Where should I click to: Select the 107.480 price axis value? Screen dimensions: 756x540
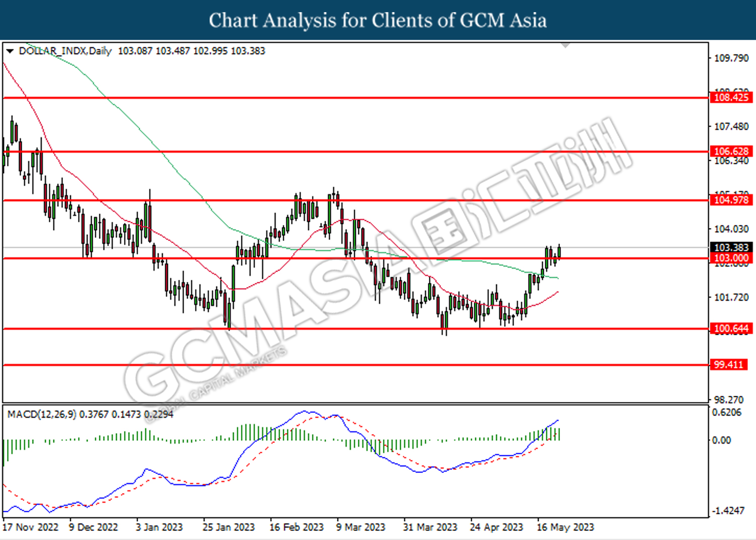pos(731,127)
